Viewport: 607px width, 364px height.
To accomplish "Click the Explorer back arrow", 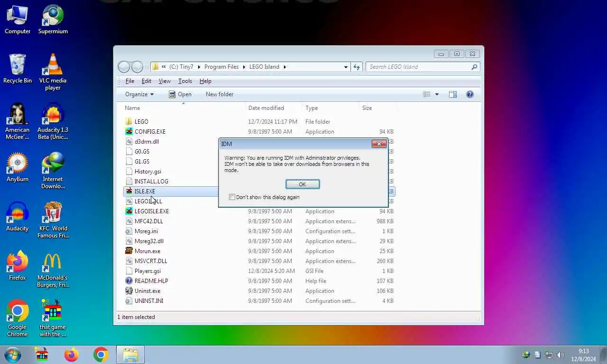I will click(x=124, y=67).
